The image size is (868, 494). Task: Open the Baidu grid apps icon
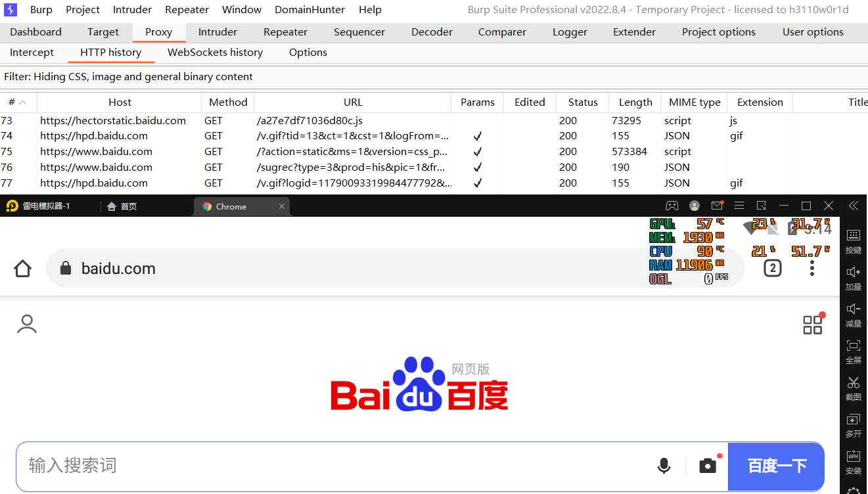813,324
